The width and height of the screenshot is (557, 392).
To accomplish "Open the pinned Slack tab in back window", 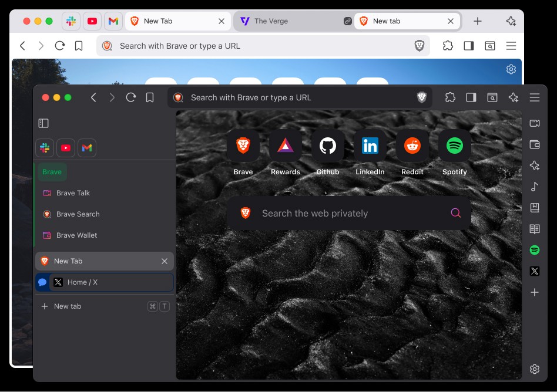I will (x=71, y=21).
